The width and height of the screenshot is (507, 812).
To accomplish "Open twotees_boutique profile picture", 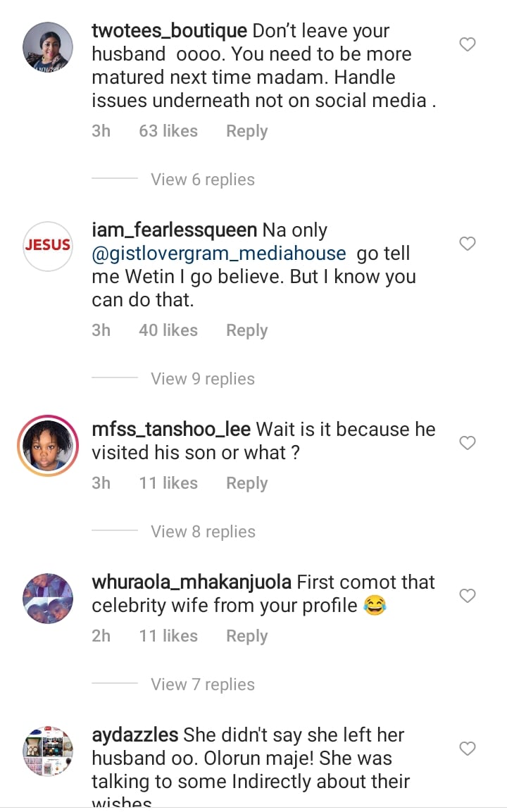I will click(x=48, y=46).
